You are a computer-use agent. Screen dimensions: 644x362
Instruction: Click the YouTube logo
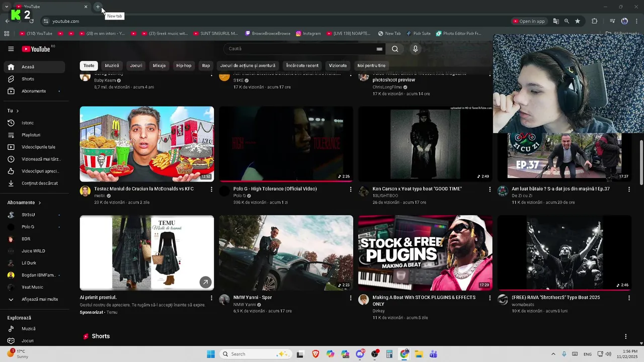pos(36,49)
